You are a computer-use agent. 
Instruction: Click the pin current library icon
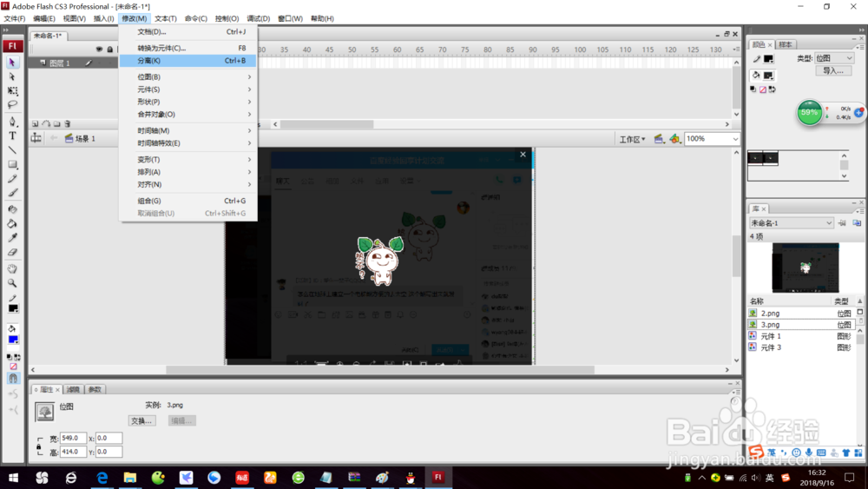tap(842, 222)
